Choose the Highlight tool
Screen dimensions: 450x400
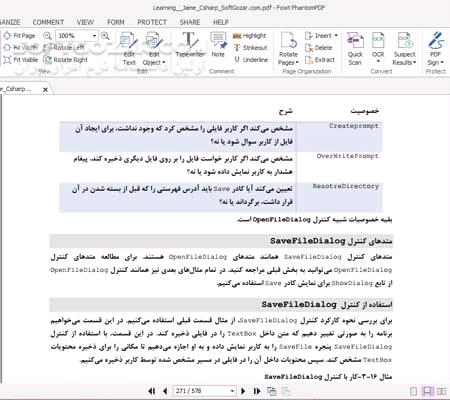250,36
